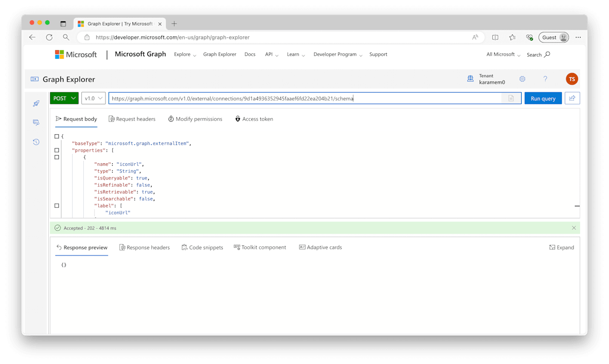
Task: Switch to the Access token tab
Action: pyautogui.click(x=254, y=119)
